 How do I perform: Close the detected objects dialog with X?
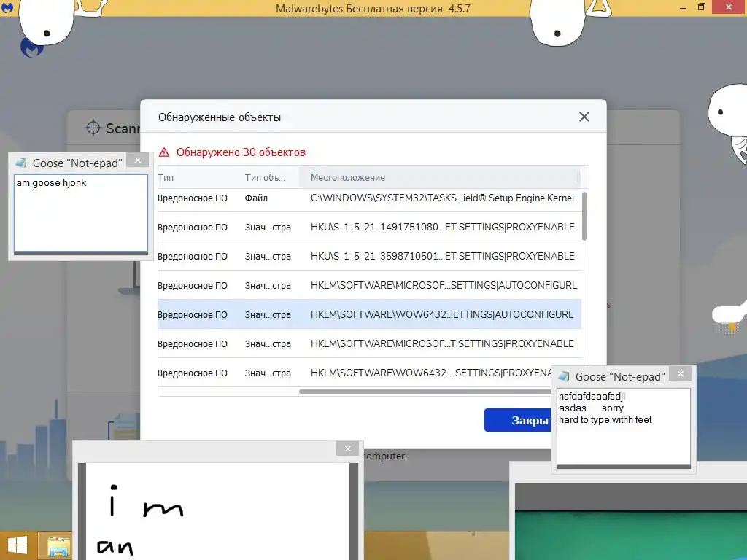tap(584, 117)
